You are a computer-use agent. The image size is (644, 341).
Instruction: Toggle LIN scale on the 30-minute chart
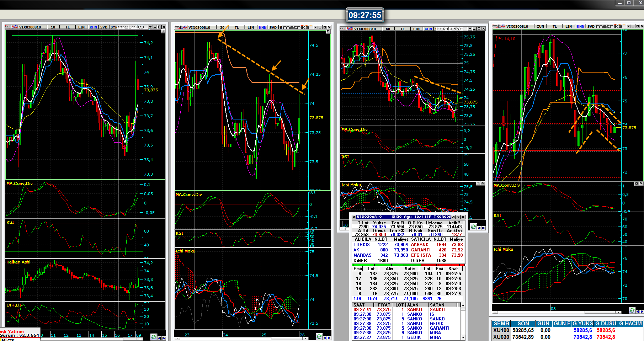pyautogui.click(x=251, y=27)
